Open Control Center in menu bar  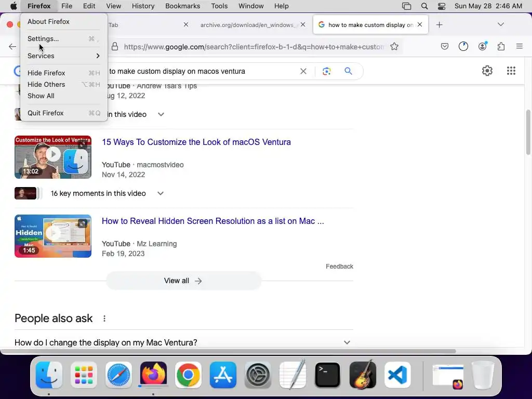442,6
